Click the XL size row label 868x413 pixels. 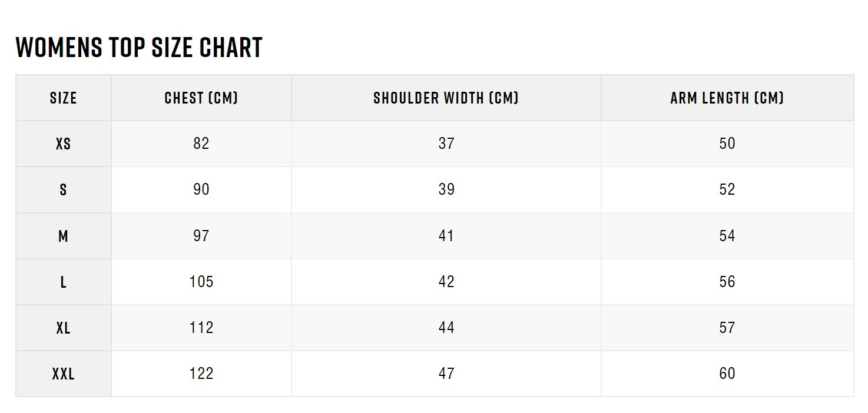(64, 328)
